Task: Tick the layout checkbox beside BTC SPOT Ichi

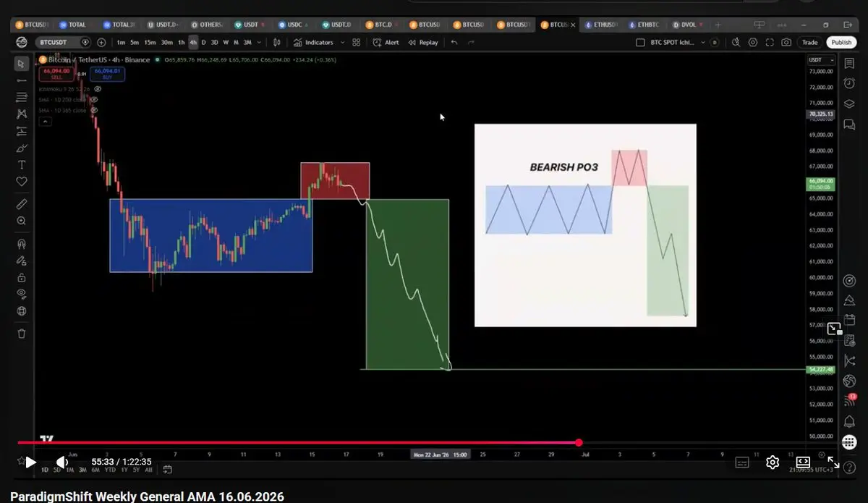Action: [639, 43]
